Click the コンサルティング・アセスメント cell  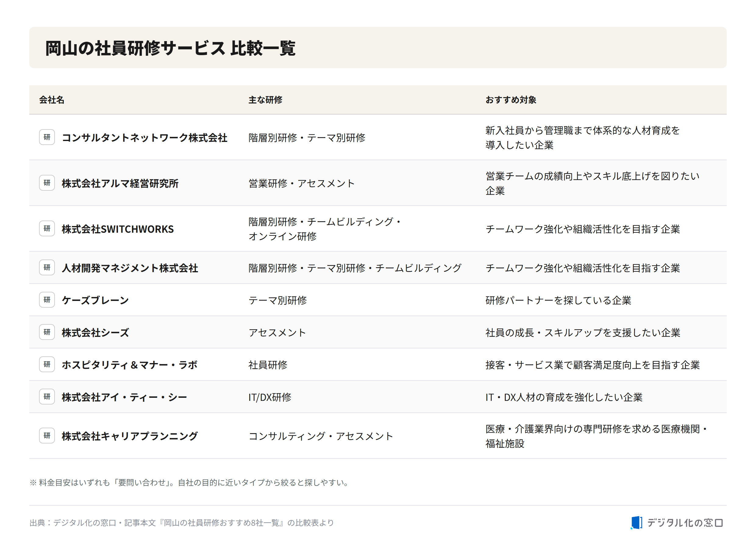321,436
